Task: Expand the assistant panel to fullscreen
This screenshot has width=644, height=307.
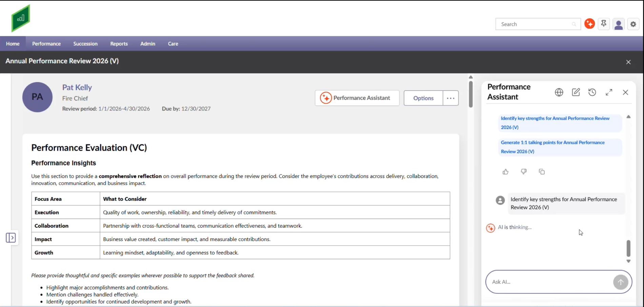Action: (609, 92)
